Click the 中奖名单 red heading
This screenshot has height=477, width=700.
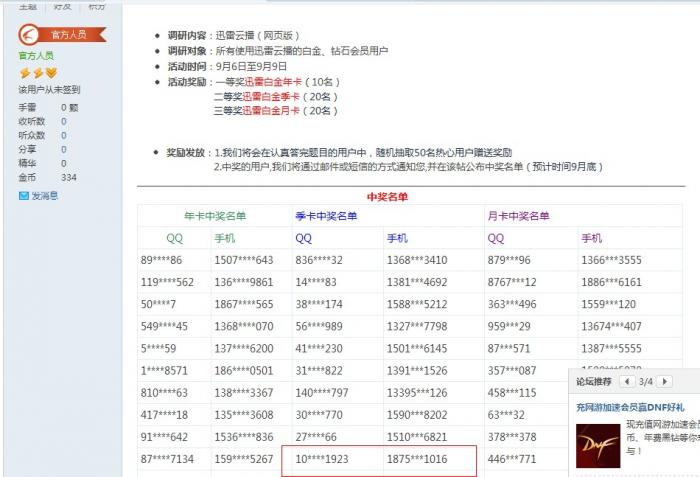387,197
